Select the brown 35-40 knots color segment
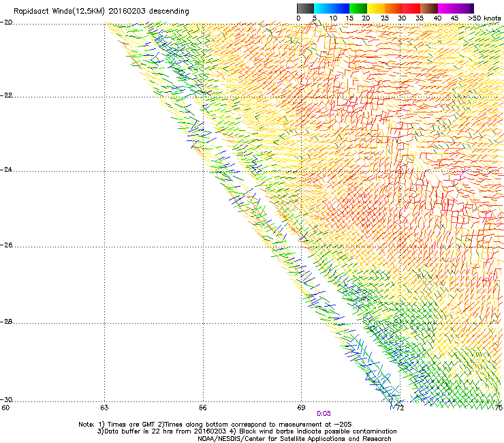This screenshot has height=443, width=504. (x=429, y=8)
